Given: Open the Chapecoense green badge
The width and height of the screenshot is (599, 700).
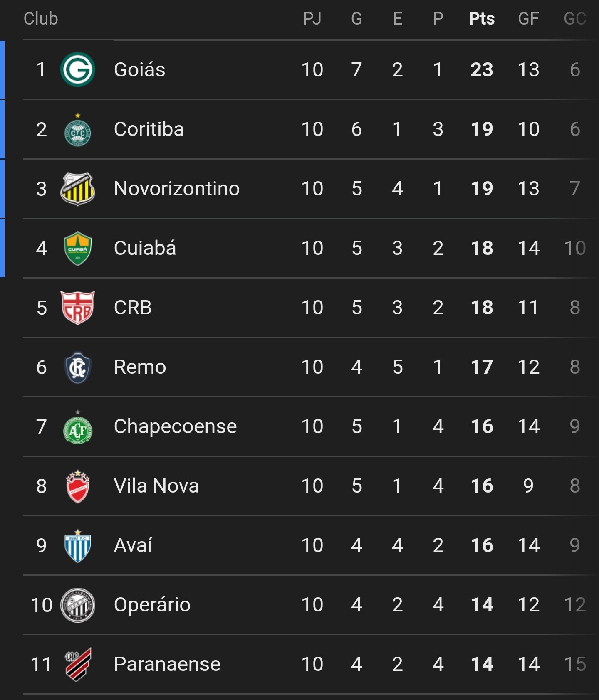Looking at the screenshot, I should coord(78,426).
